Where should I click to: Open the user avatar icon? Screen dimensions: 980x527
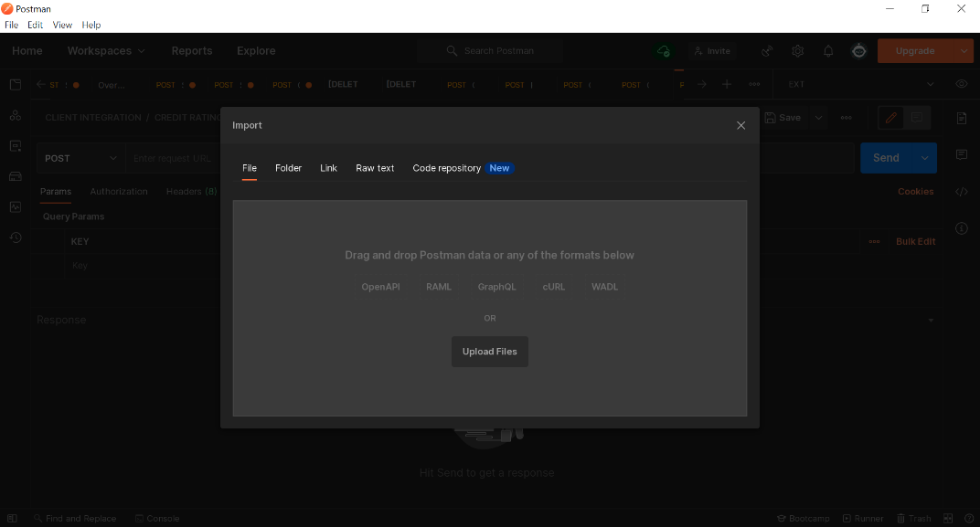coord(859,51)
